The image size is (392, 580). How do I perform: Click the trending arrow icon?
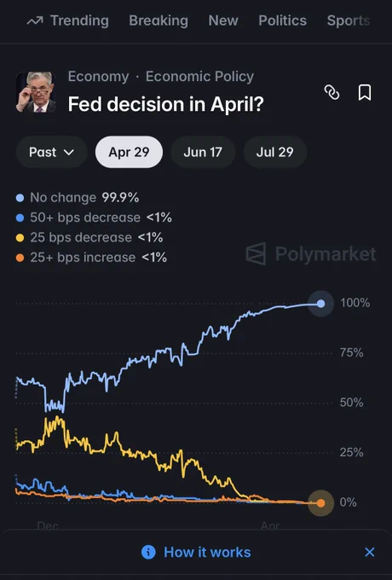tap(35, 20)
